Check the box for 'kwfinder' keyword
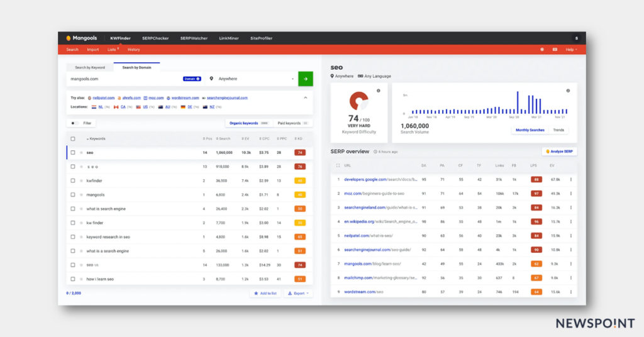Image resolution: width=644 pixels, height=337 pixels. pyautogui.click(x=73, y=180)
